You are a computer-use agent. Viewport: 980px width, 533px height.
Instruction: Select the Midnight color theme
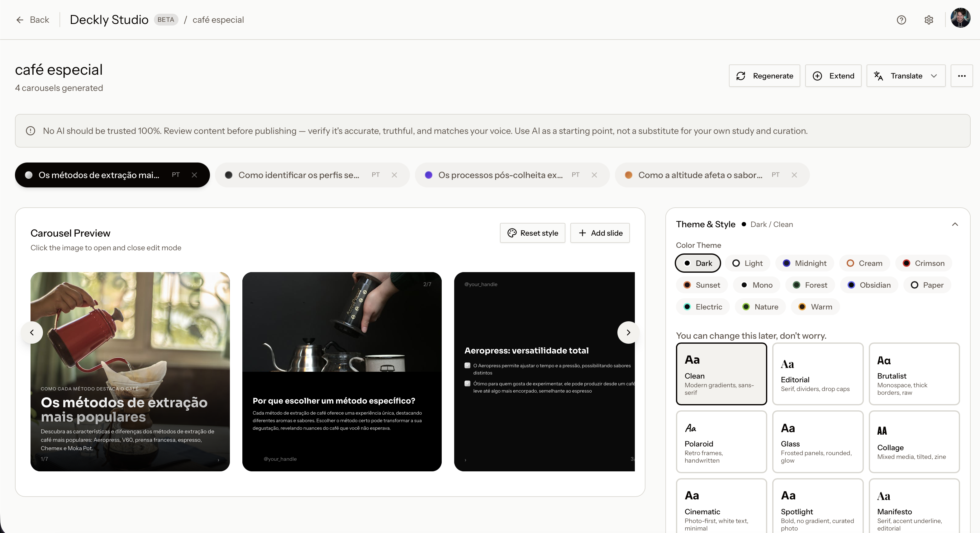coord(804,263)
